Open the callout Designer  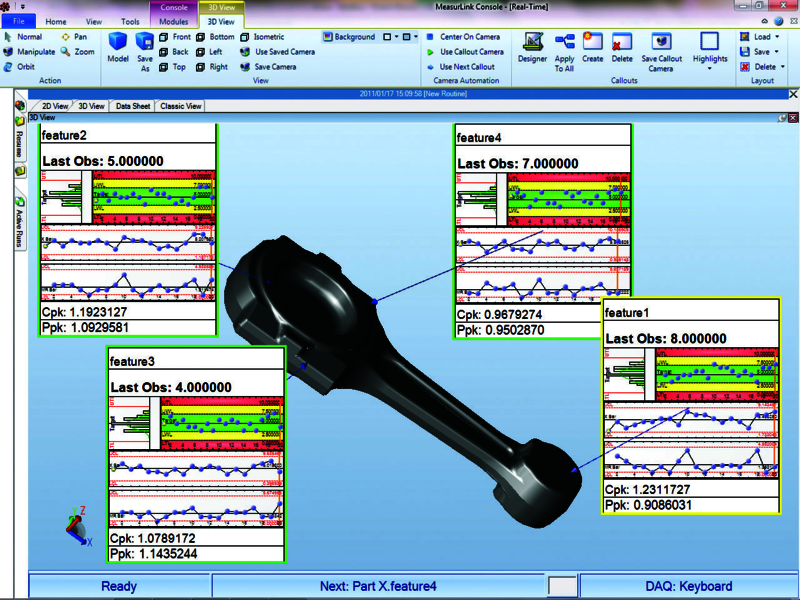coord(532,49)
